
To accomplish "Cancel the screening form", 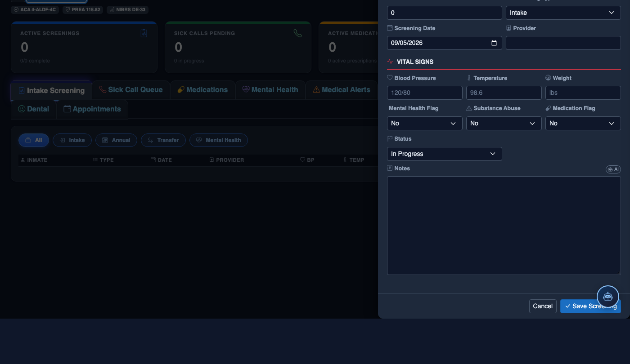I will (543, 306).
